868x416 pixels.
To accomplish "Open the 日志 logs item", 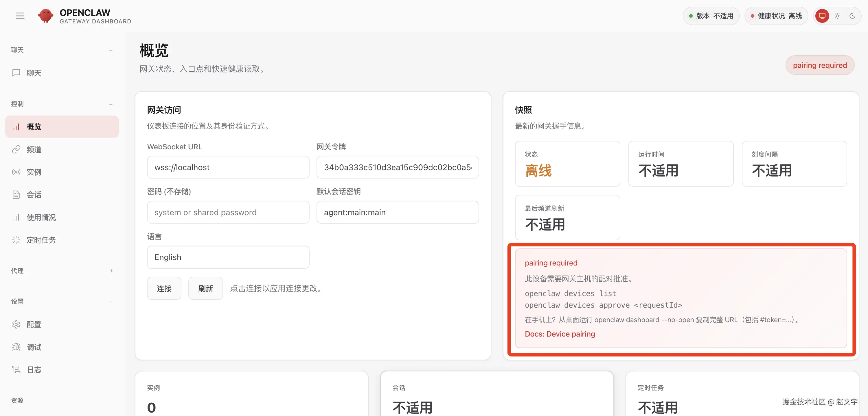I will tap(34, 369).
